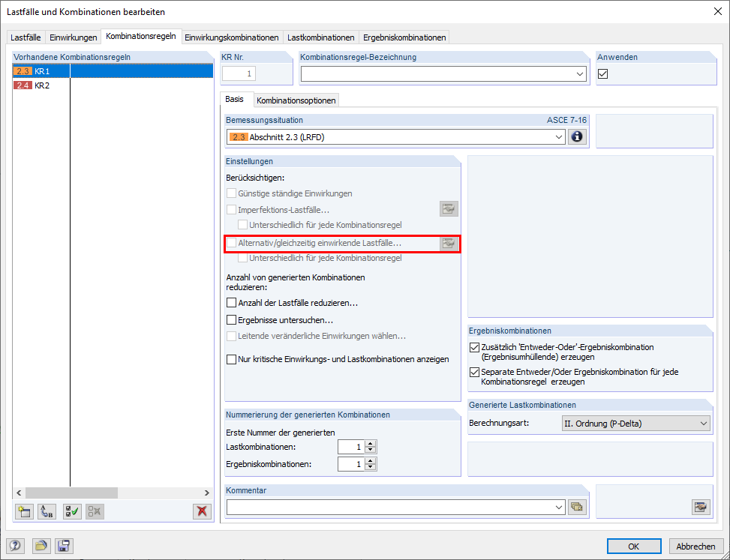Check Unterschiedlich für jede Kombinationsregel under Alternativ Lastfälle

[242, 258]
